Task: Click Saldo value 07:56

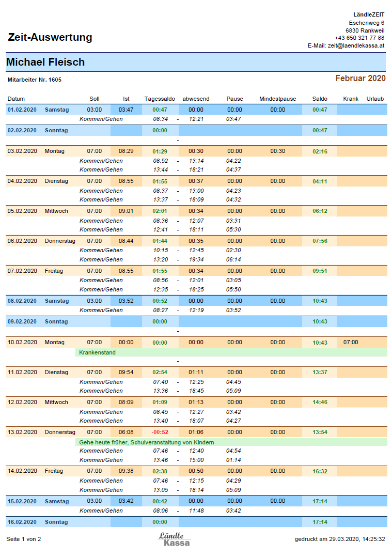Action: click(320, 241)
